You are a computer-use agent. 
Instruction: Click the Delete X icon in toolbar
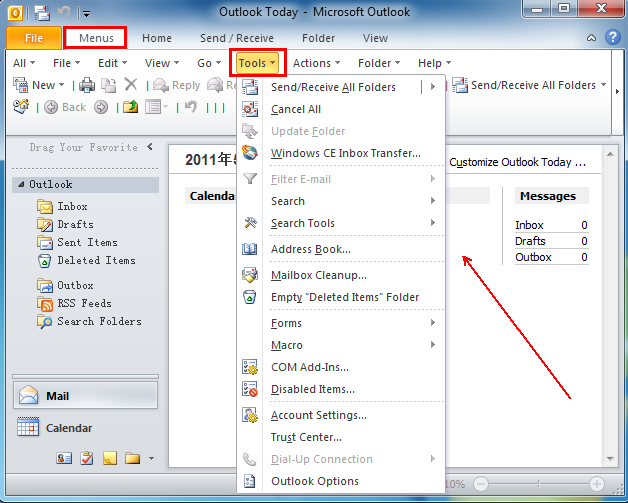(x=131, y=85)
